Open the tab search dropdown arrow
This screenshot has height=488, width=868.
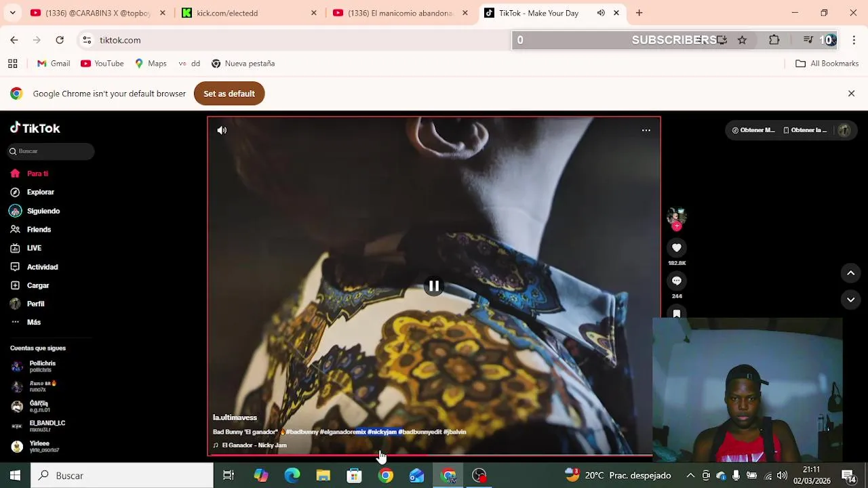pos(12,13)
